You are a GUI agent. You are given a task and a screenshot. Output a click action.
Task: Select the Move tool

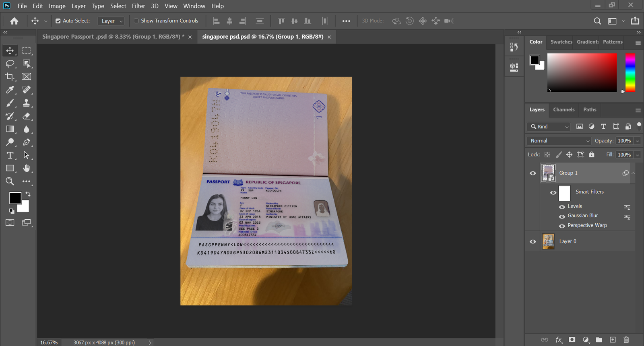tap(10, 51)
